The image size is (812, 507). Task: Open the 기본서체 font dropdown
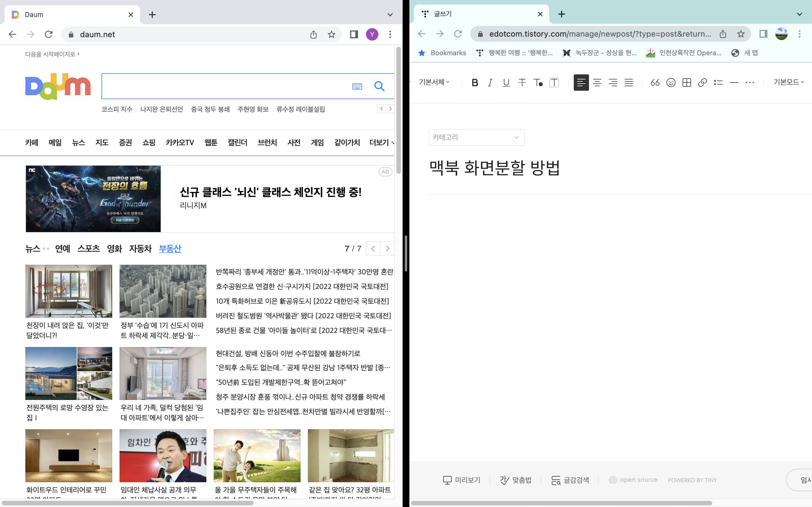pyautogui.click(x=434, y=82)
